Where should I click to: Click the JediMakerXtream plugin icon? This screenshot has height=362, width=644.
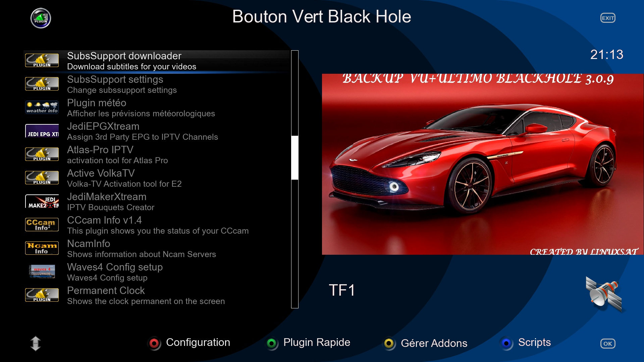click(42, 201)
